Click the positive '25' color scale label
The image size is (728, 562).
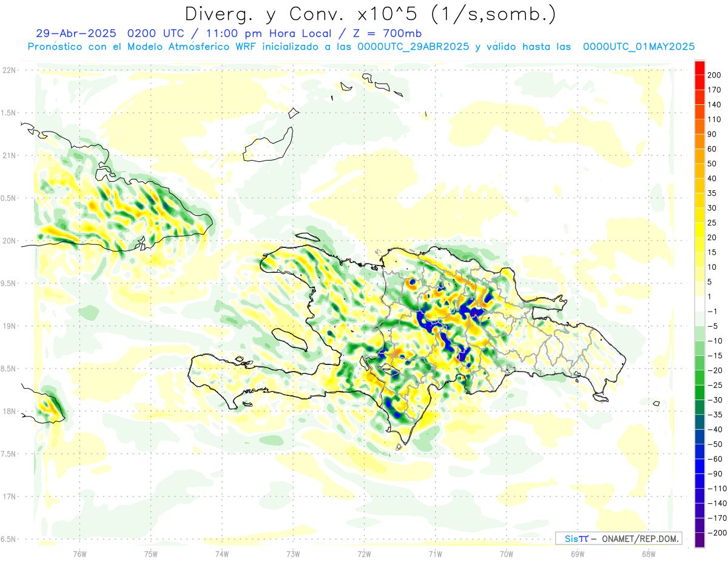click(712, 223)
